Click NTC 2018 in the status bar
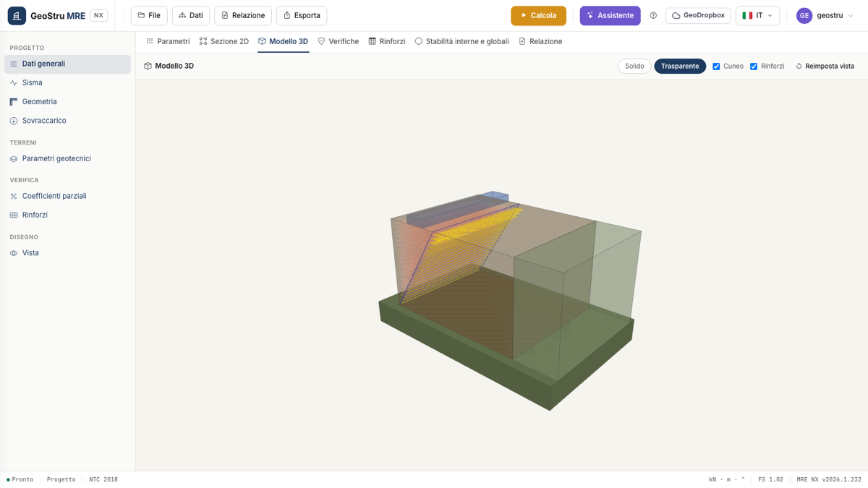The width and height of the screenshot is (868, 488). pos(103,479)
